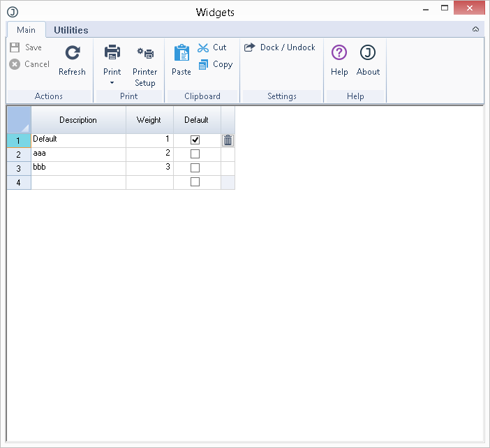Screen dimensions: 490x448
Task: Click the Cut scissors icon
Action: [204, 47]
